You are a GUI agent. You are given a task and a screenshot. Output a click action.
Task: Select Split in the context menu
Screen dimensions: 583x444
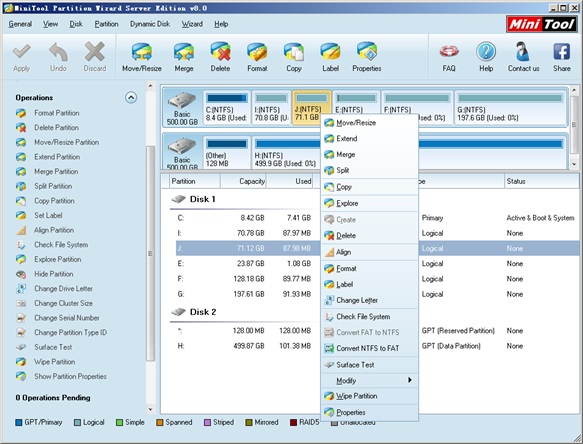coord(369,170)
